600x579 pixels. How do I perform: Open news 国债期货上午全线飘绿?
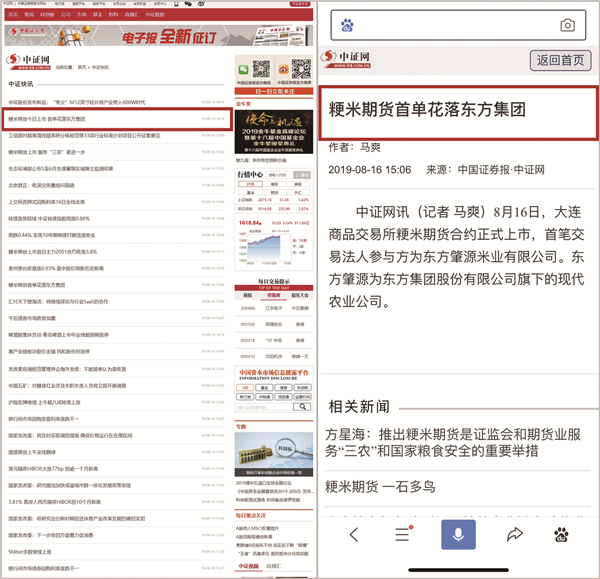coord(32,452)
